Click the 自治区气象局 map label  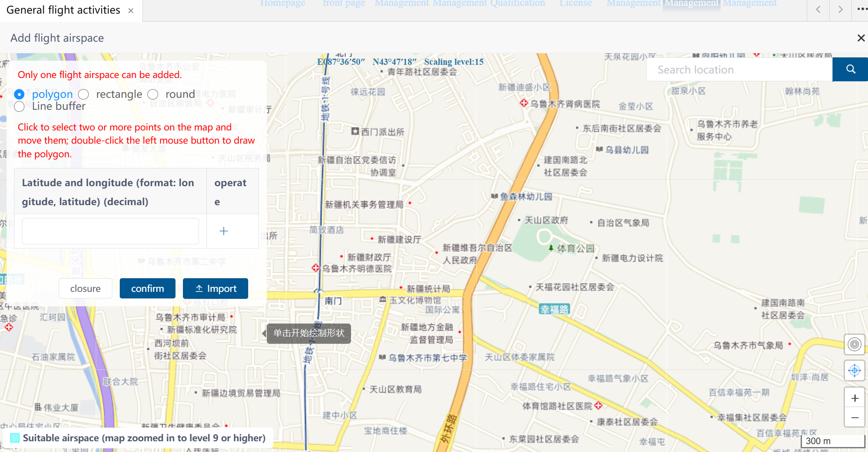coord(623,223)
